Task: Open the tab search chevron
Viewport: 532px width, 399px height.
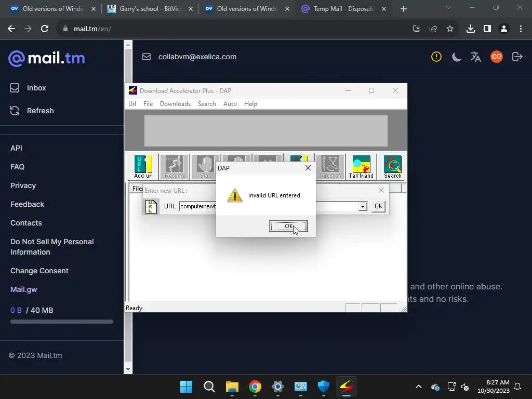Action: (x=448, y=7)
